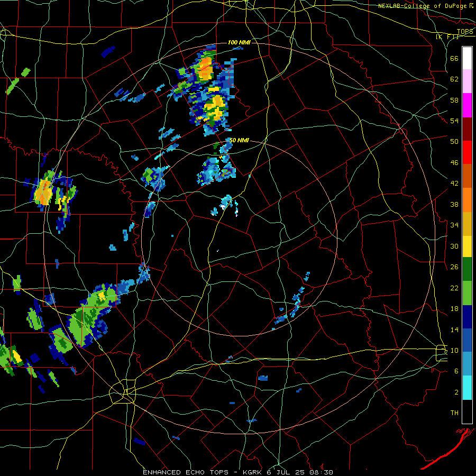This screenshot has height=476, width=476.
Task: Click legend value 14
Action: coord(454,329)
